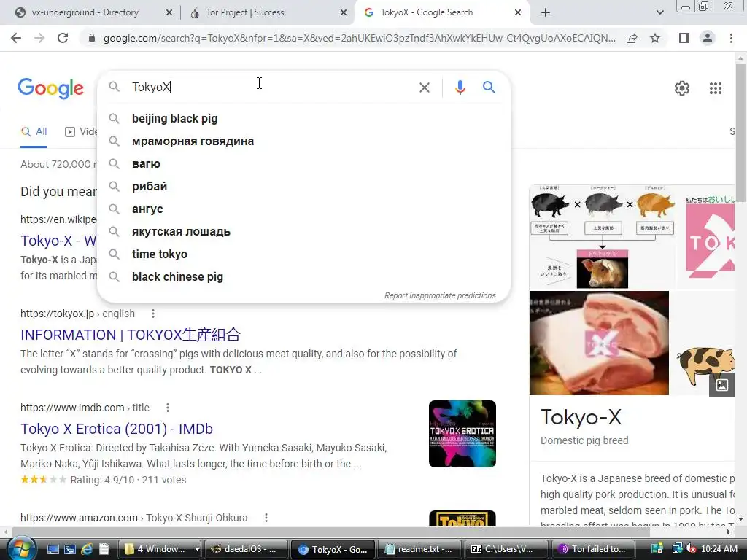View the pig breed crossing diagram image
Viewport: 747px width, 560px height.
[x=602, y=237]
